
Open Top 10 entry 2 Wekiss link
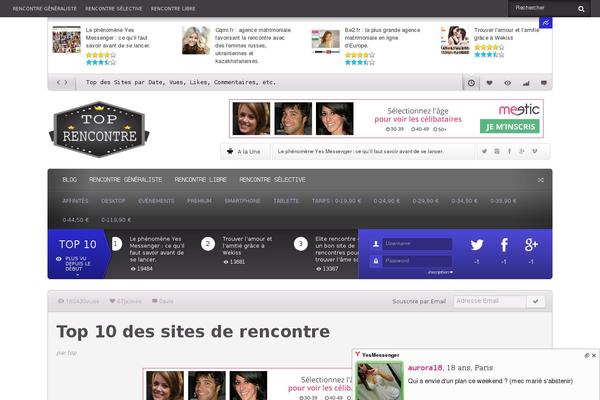(x=247, y=246)
